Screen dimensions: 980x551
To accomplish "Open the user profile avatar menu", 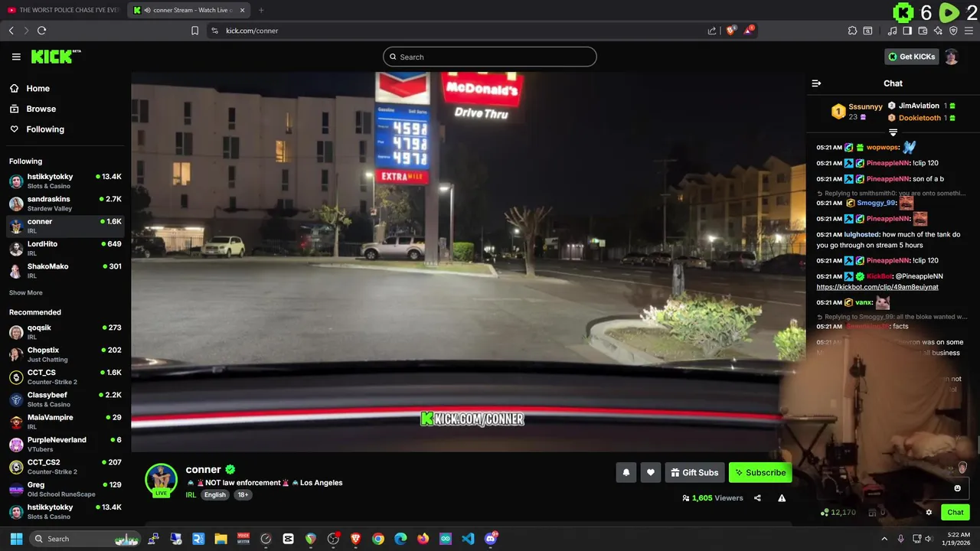I will [x=952, y=57].
